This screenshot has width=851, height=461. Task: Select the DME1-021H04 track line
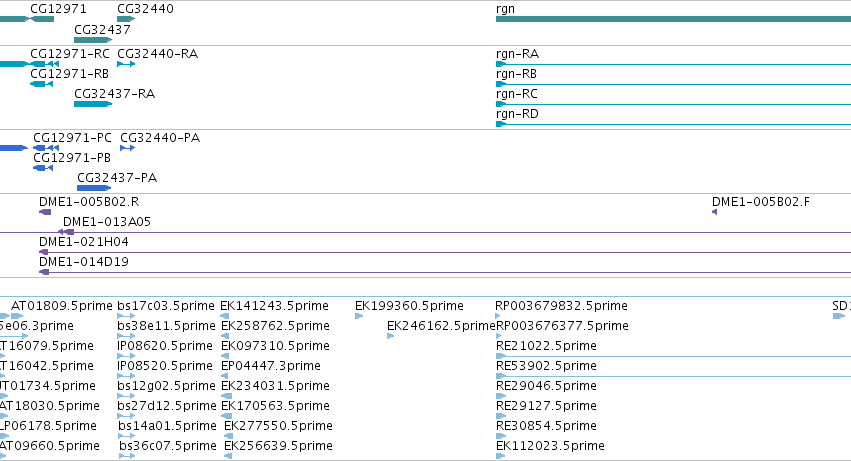pos(445,252)
